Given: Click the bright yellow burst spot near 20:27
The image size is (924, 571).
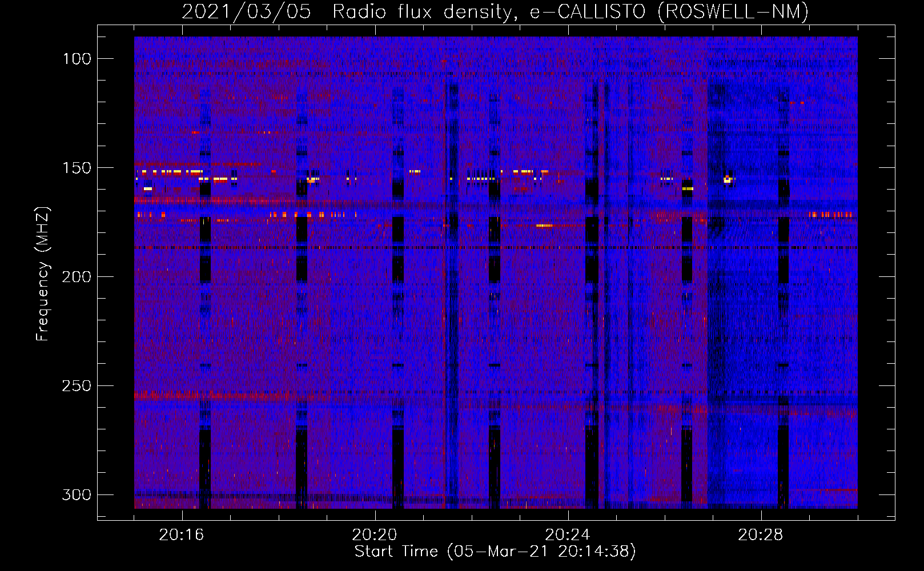Looking at the screenshot, I should pos(727,179).
